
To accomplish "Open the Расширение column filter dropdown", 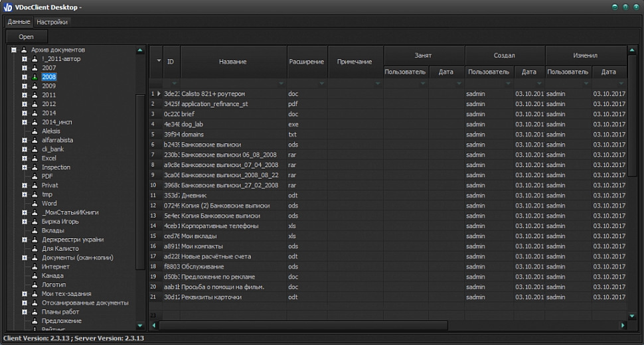I will pos(321,84).
